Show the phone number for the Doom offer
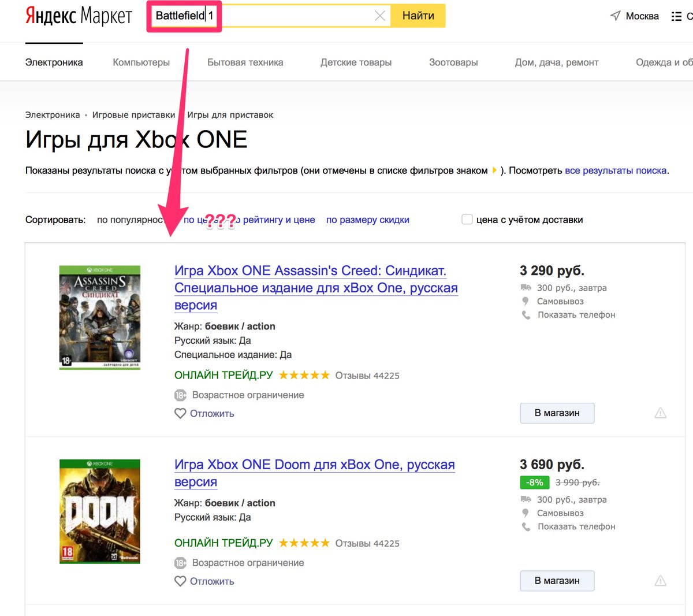The height and width of the screenshot is (616, 693). pyautogui.click(x=576, y=526)
